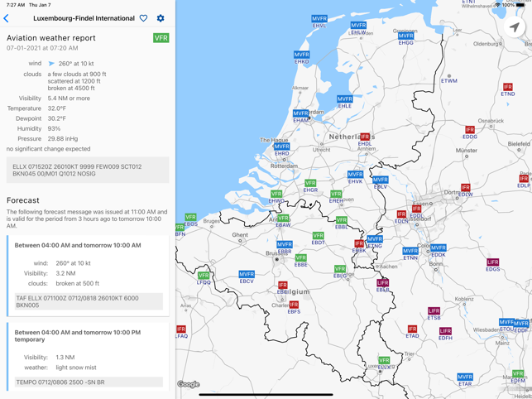Tap the EBBE VFR marker

click(301, 257)
